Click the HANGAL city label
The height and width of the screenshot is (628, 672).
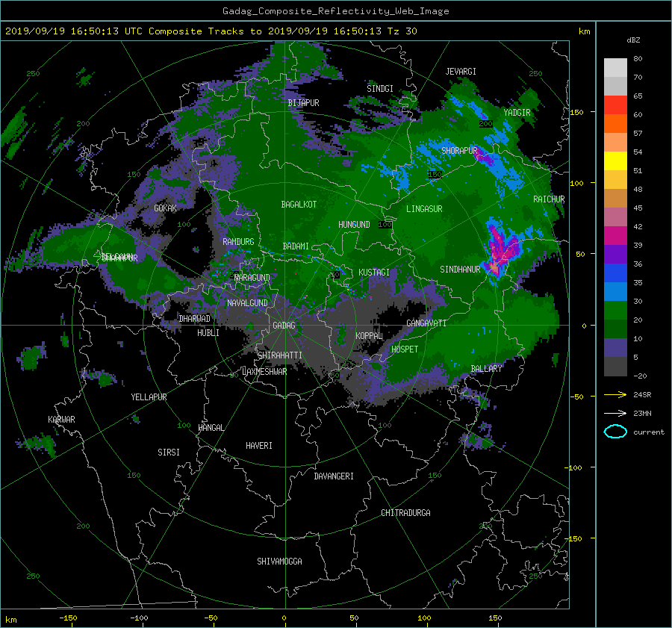point(211,428)
